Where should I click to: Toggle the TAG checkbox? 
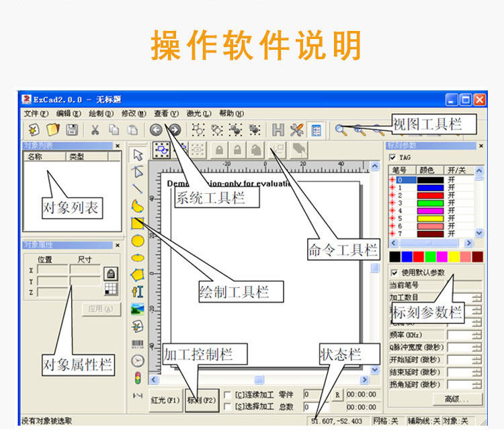tap(392, 157)
